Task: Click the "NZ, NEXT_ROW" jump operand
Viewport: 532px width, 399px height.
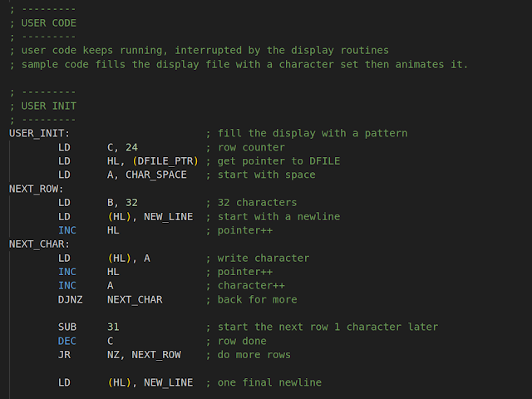Action: coord(147,355)
